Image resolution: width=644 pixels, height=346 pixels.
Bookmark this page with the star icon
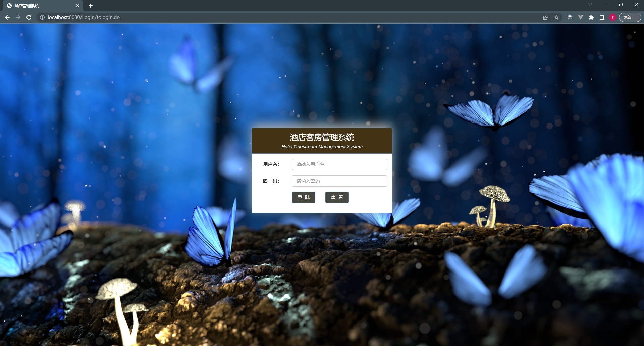point(556,17)
